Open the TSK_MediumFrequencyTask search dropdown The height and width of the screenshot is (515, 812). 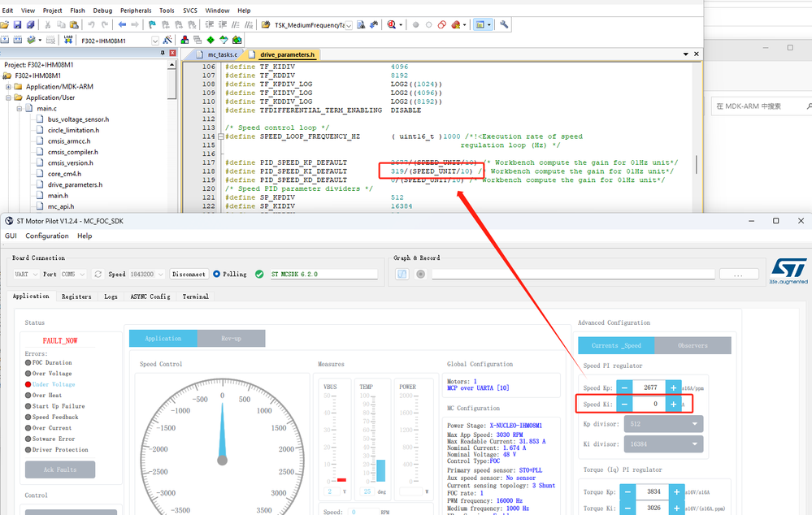point(349,25)
